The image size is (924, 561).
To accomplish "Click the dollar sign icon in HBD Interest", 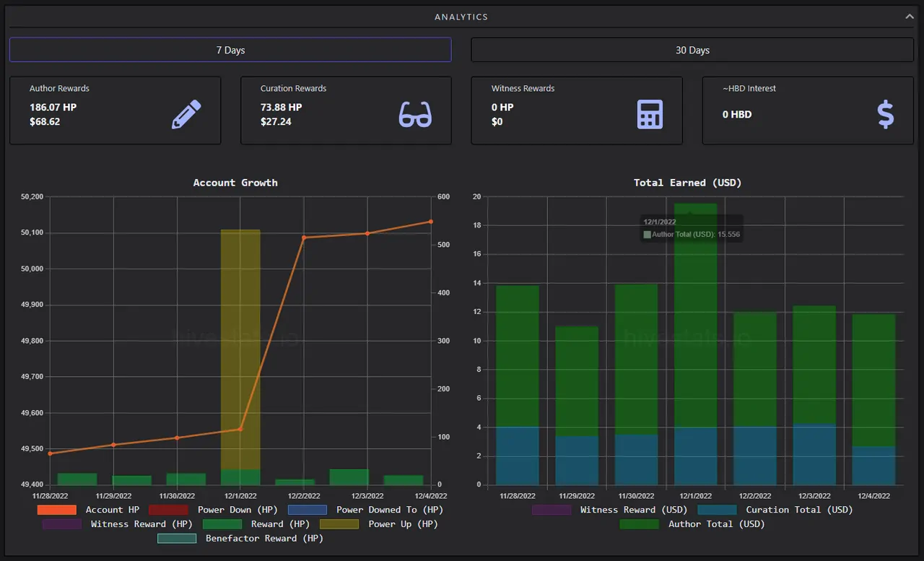I will point(886,115).
